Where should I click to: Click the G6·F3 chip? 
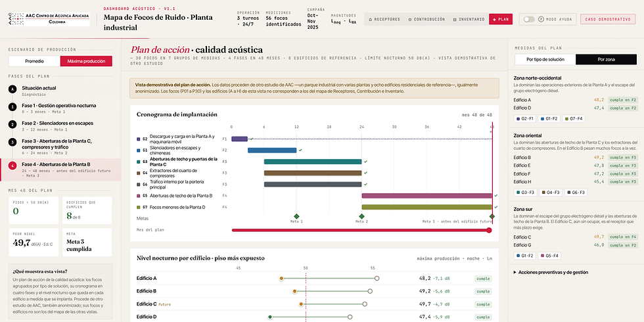576,192
